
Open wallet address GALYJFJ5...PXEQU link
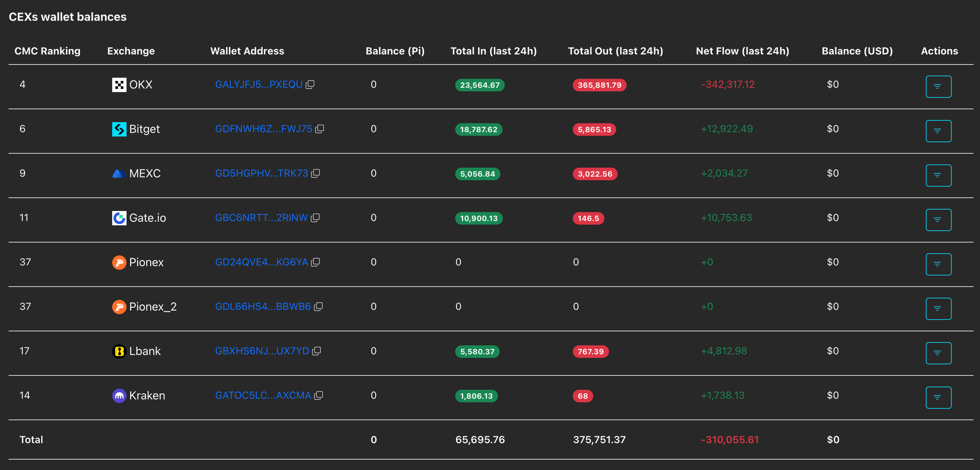click(259, 85)
